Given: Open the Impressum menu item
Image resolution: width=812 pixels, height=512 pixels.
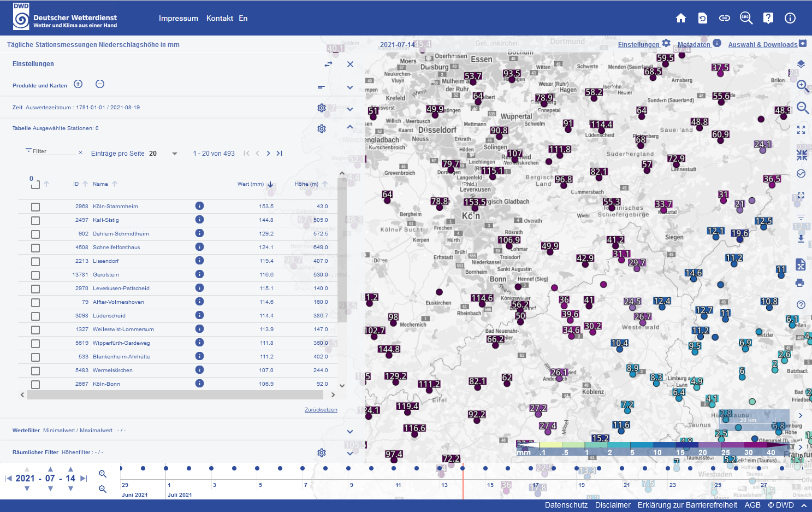Looking at the screenshot, I should (178, 18).
